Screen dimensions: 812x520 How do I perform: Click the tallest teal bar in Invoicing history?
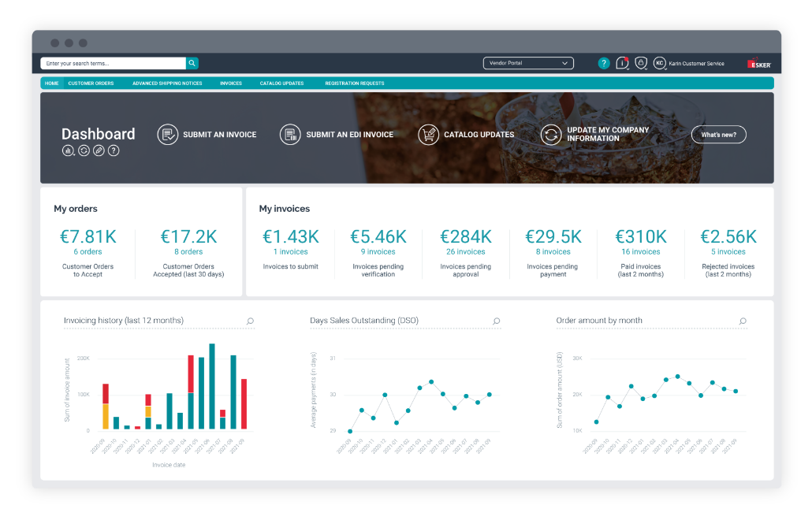pos(212,386)
